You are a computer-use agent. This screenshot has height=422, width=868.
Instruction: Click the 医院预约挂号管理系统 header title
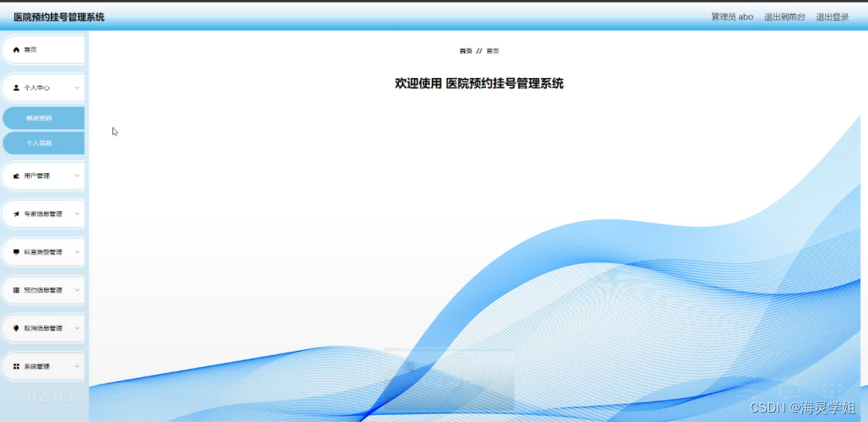(59, 17)
